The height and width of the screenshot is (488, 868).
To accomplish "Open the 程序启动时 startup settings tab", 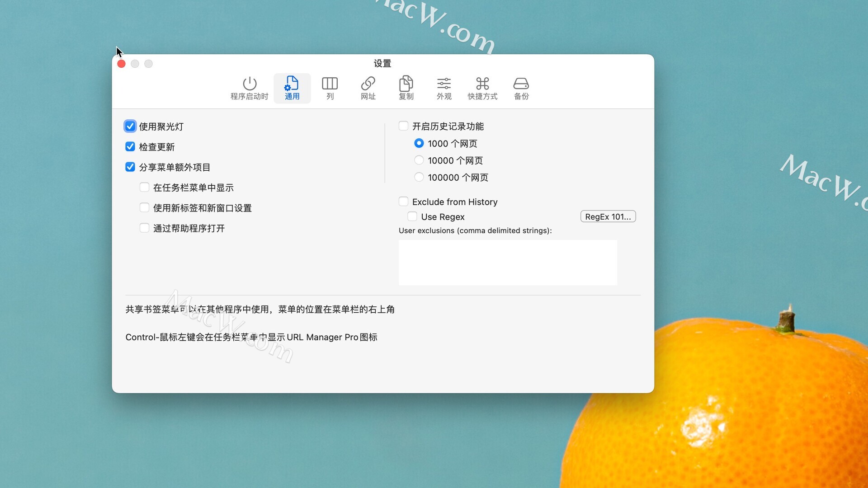I will pyautogui.click(x=249, y=88).
